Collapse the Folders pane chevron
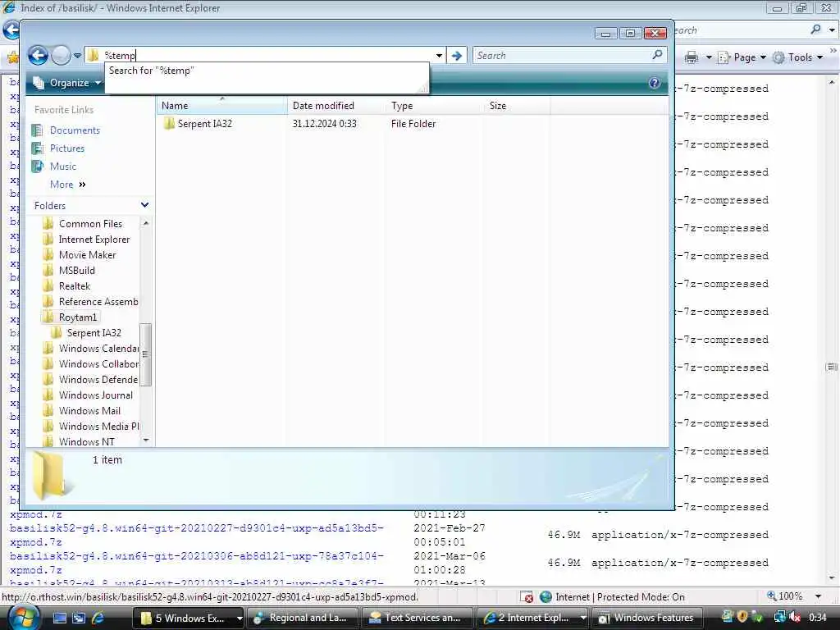840x630 pixels. (144, 205)
